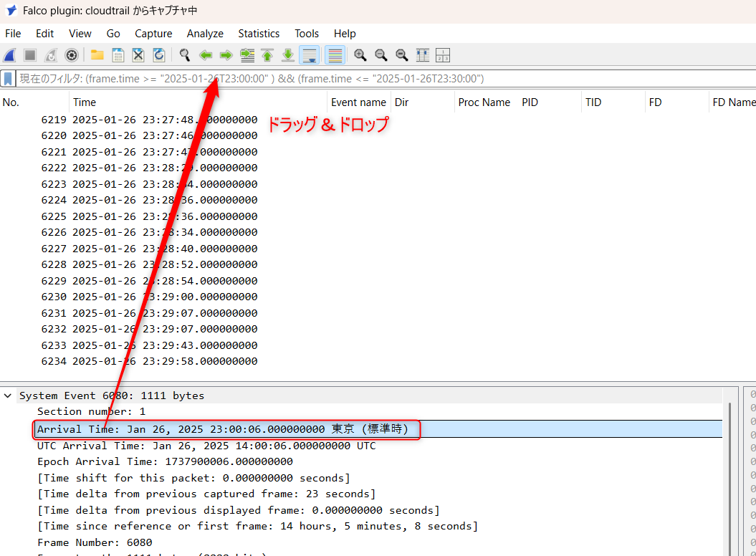756x556 pixels.
Task: Open the Statistics menu
Action: point(259,33)
